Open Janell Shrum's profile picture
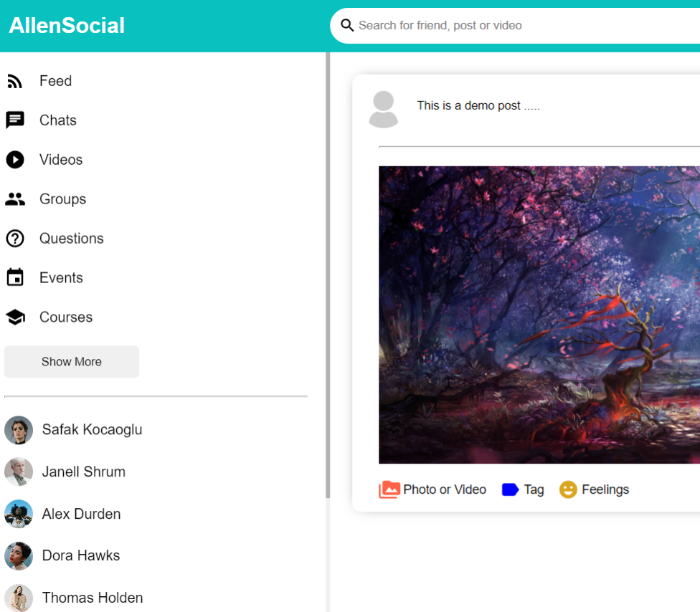 click(x=19, y=472)
